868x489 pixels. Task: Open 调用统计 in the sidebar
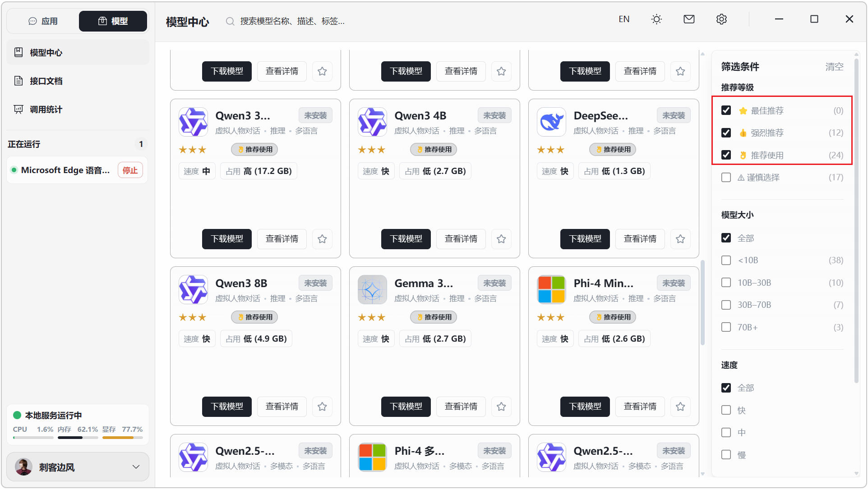tap(78, 109)
